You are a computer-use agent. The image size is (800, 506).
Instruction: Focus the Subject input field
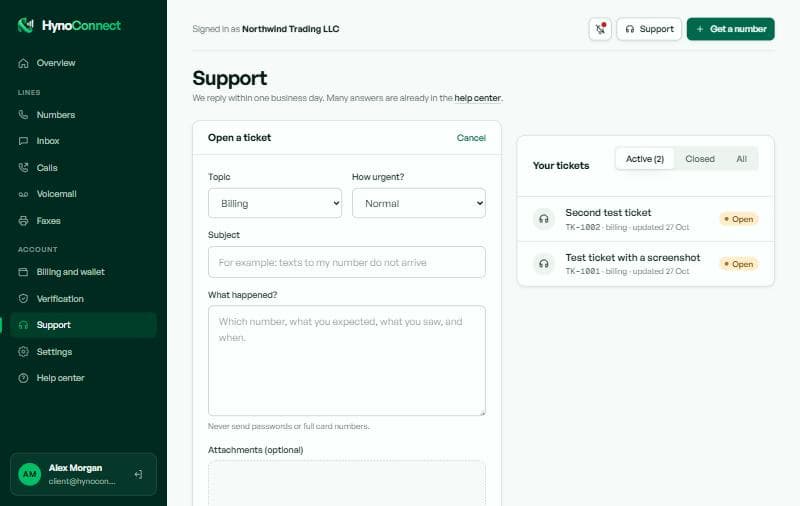347,262
